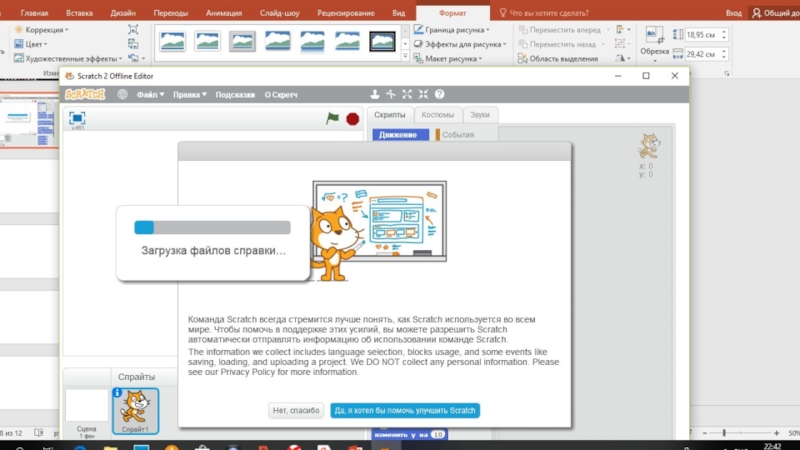The width and height of the screenshot is (800, 450).
Task: Click the 'Нет, спасибо' button
Action: pos(297,410)
